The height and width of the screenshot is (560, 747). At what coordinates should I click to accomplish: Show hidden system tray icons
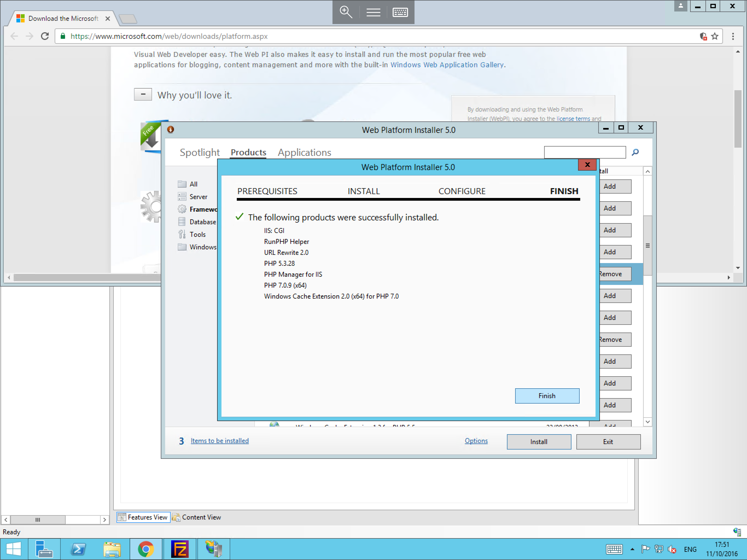coord(632,549)
